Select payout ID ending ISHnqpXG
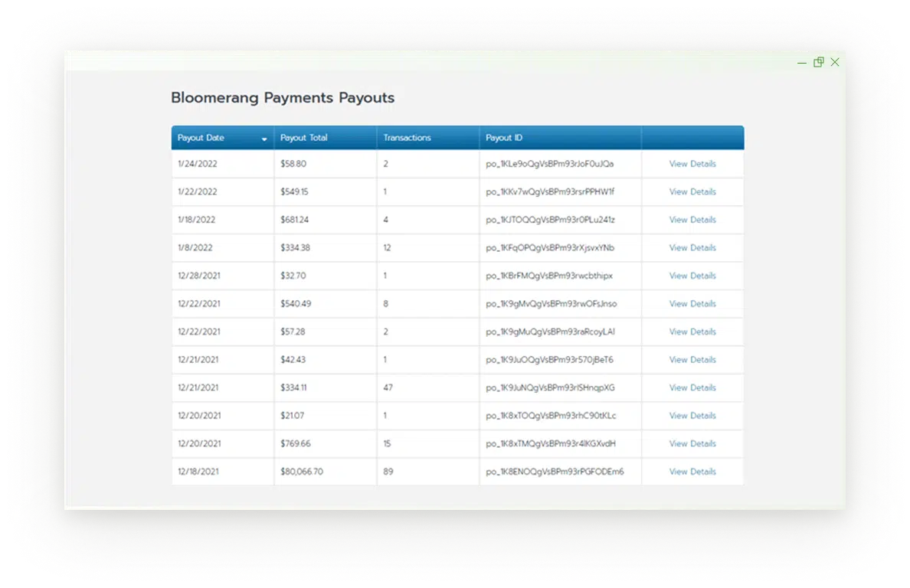Viewport: 910px width, 588px height. 550,387
